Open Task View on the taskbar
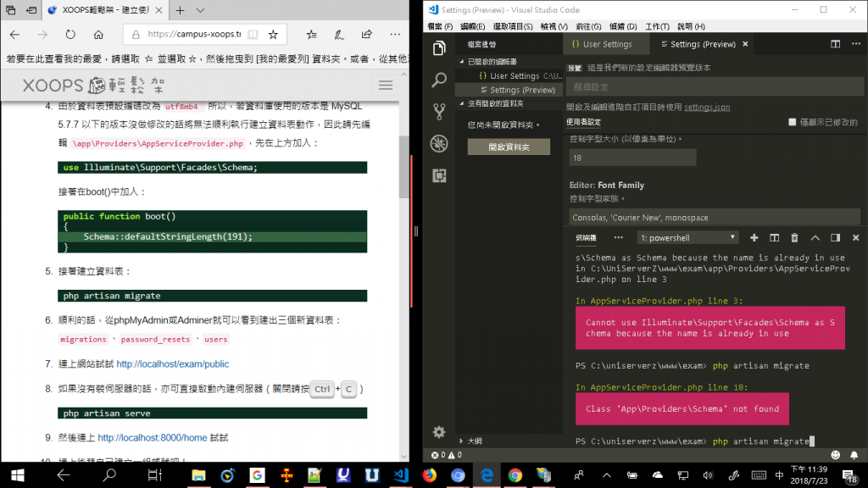The height and width of the screenshot is (488, 868). (154, 475)
